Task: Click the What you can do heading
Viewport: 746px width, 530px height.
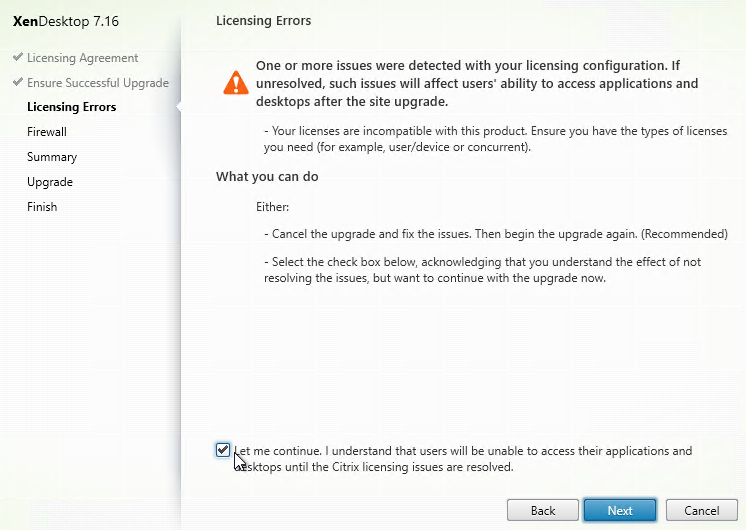Action: click(267, 177)
